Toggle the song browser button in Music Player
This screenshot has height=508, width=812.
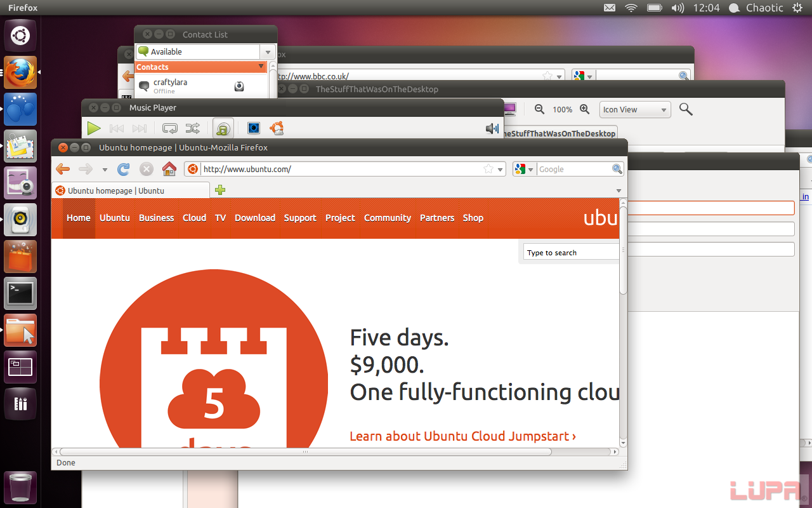point(223,128)
